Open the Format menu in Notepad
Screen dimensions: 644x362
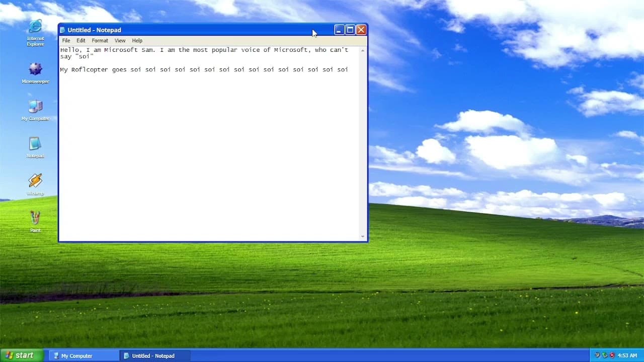pos(100,41)
